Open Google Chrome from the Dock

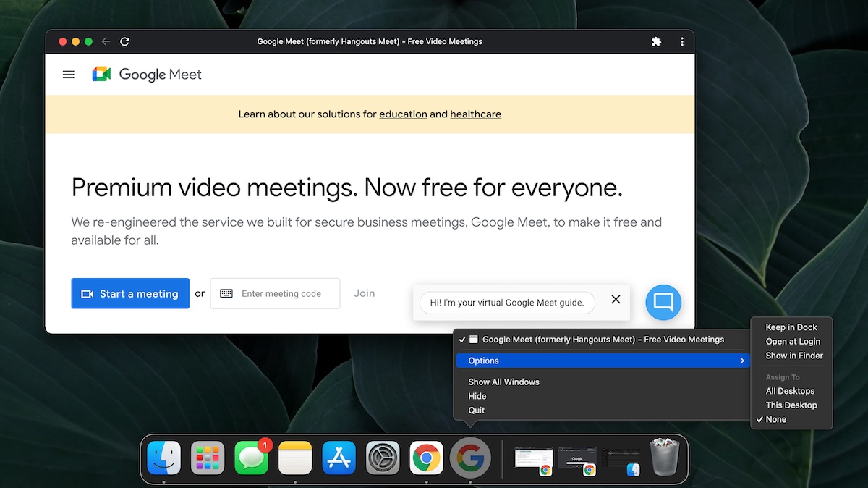pos(426,458)
